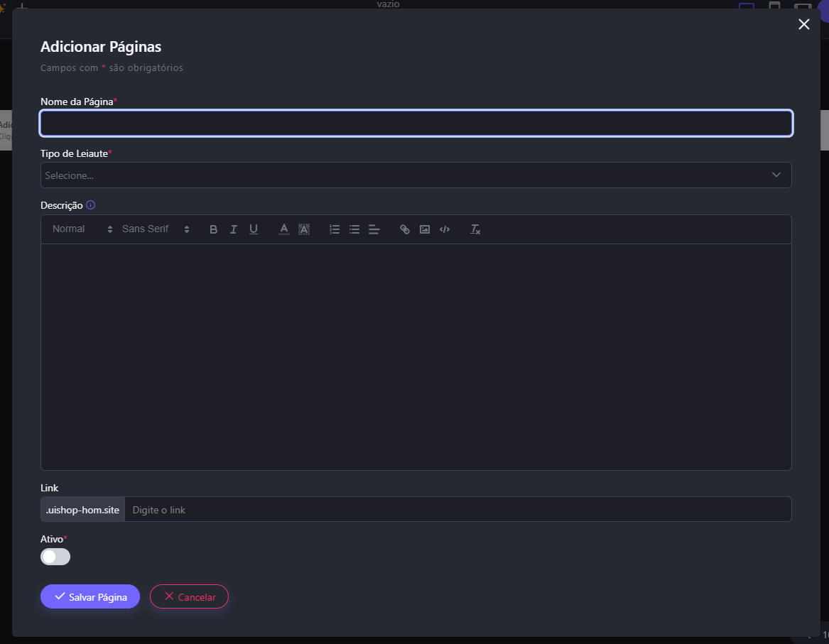Insert a numbered list

(x=335, y=229)
